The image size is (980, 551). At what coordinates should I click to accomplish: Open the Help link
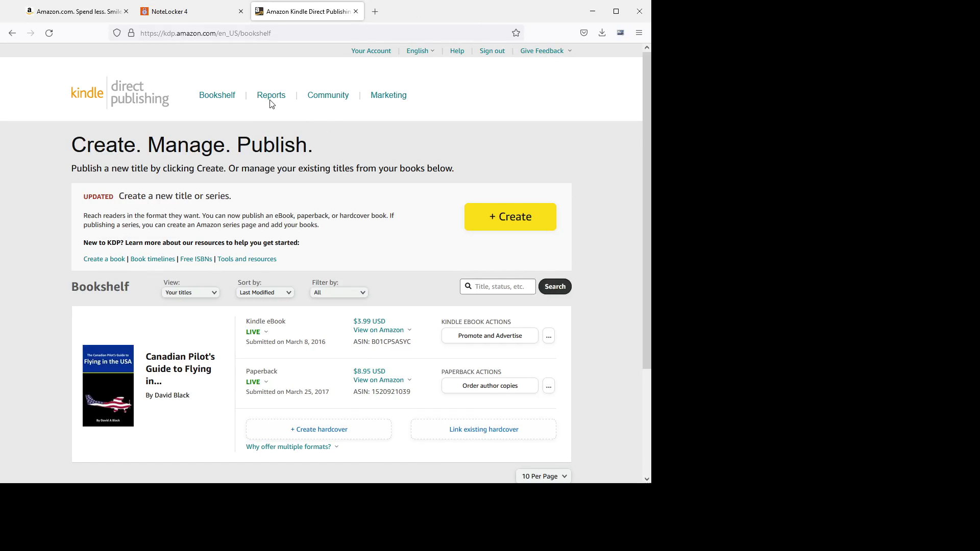457,51
